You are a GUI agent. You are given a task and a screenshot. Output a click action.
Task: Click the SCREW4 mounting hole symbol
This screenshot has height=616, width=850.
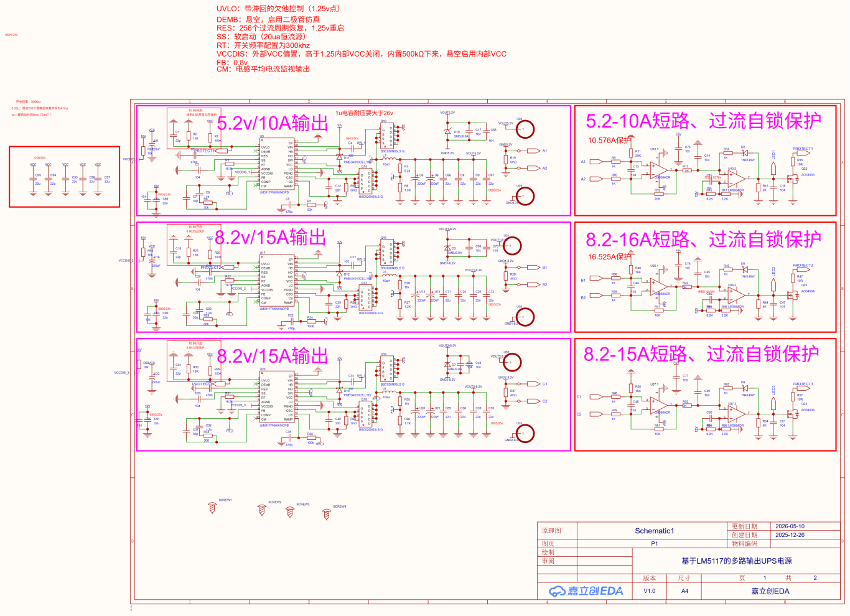tap(327, 514)
